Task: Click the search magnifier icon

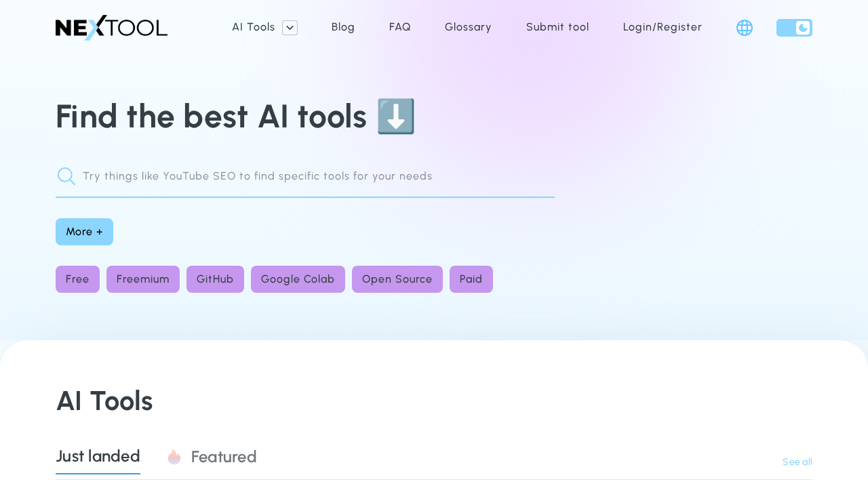Action: (x=66, y=175)
